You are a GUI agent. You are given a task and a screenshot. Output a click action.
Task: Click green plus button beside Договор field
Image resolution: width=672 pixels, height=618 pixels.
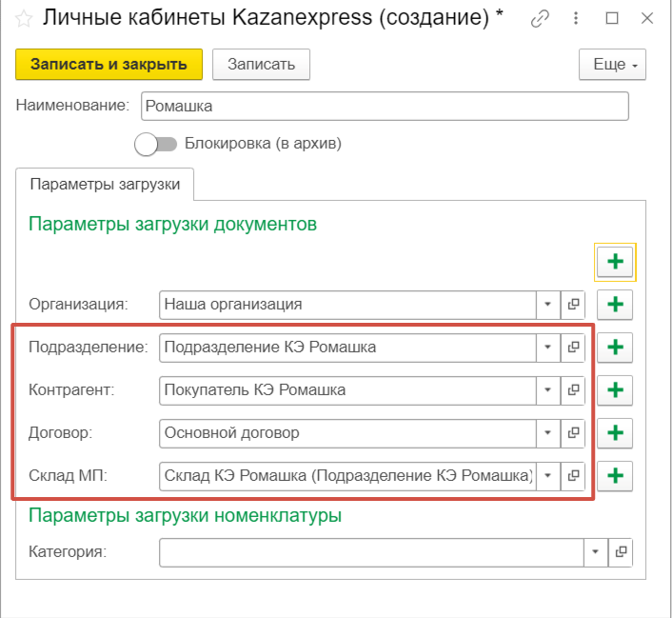[615, 432]
